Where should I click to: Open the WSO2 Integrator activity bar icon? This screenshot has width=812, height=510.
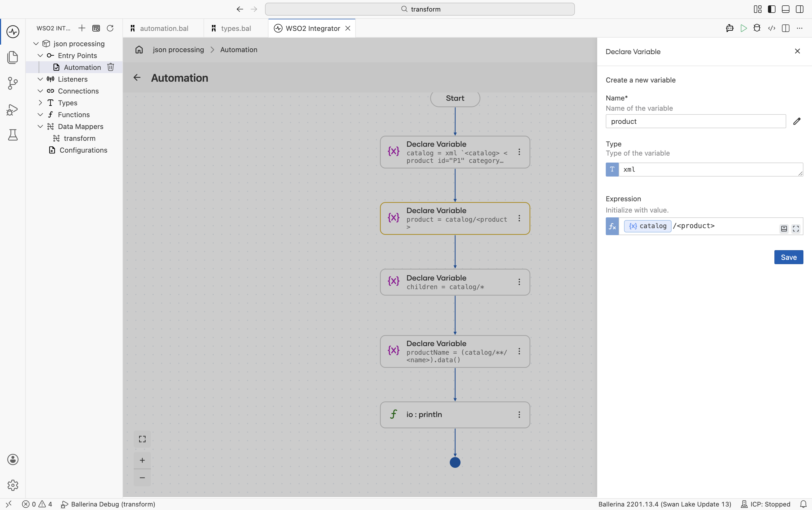coord(13,32)
